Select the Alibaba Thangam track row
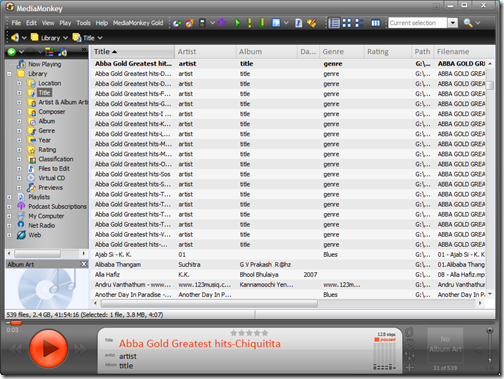The width and height of the screenshot is (504, 379). [x=288, y=265]
